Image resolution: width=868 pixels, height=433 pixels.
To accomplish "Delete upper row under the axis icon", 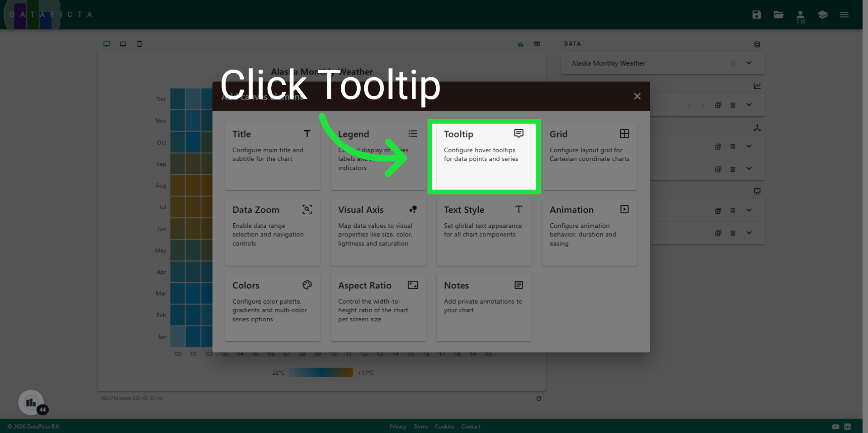I will tap(733, 146).
